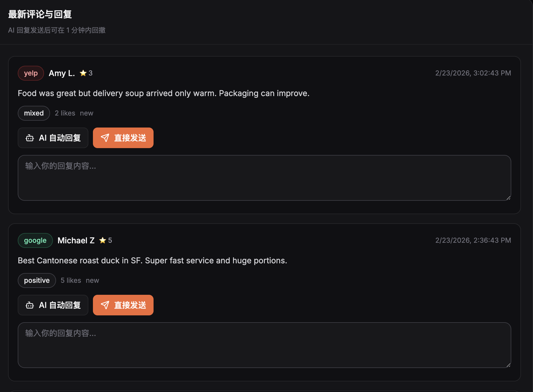Click the google platform badge on Michael's review
This screenshot has height=392, width=533.
[35, 240]
